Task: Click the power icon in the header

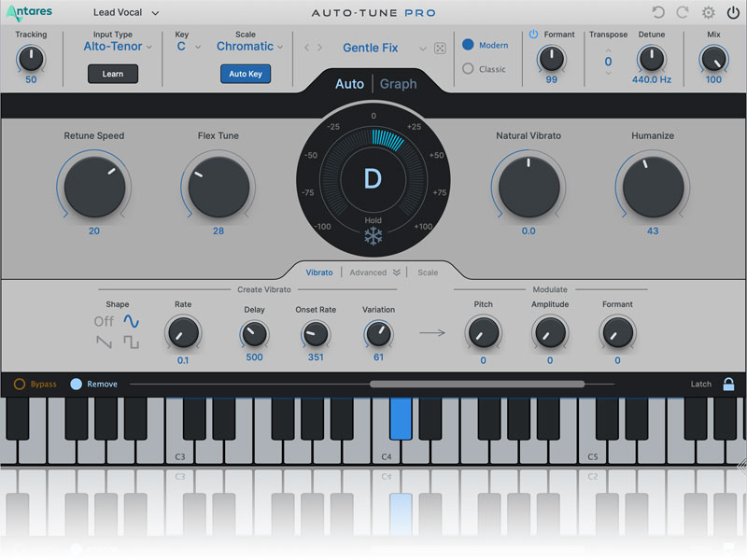Action: [731, 13]
